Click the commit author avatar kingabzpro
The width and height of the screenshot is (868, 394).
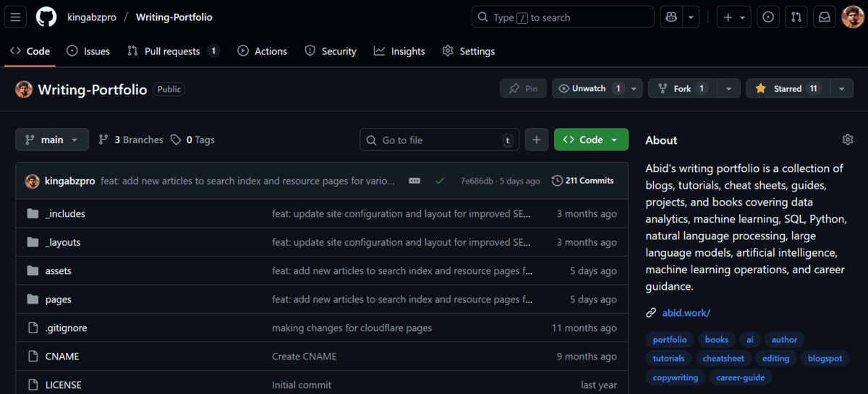(x=32, y=181)
